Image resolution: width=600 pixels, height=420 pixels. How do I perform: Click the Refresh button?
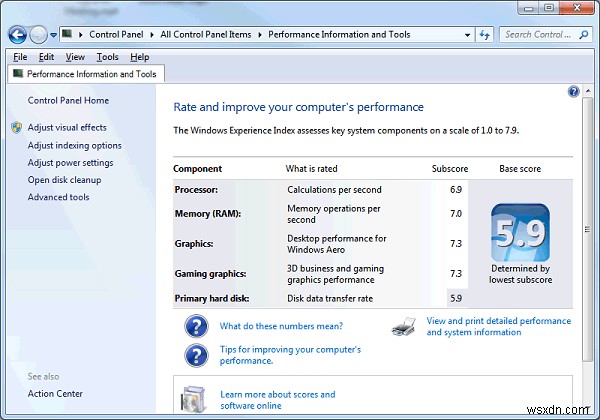(484, 35)
